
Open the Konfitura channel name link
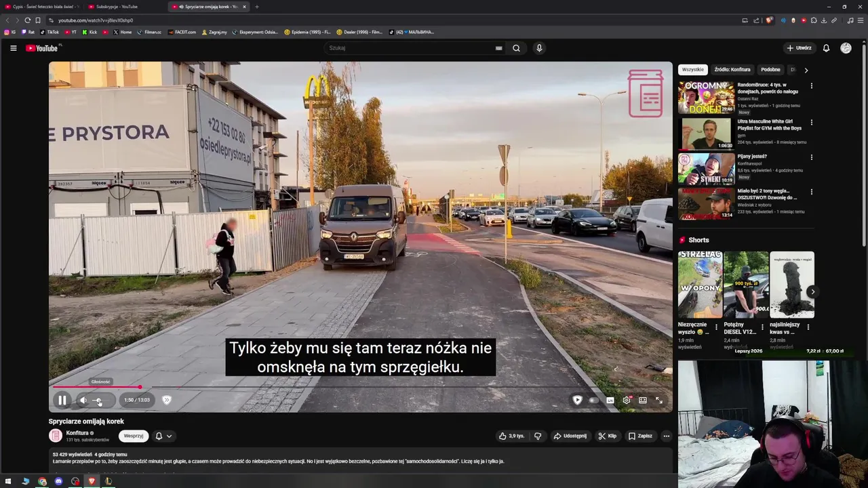pos(77,432)
